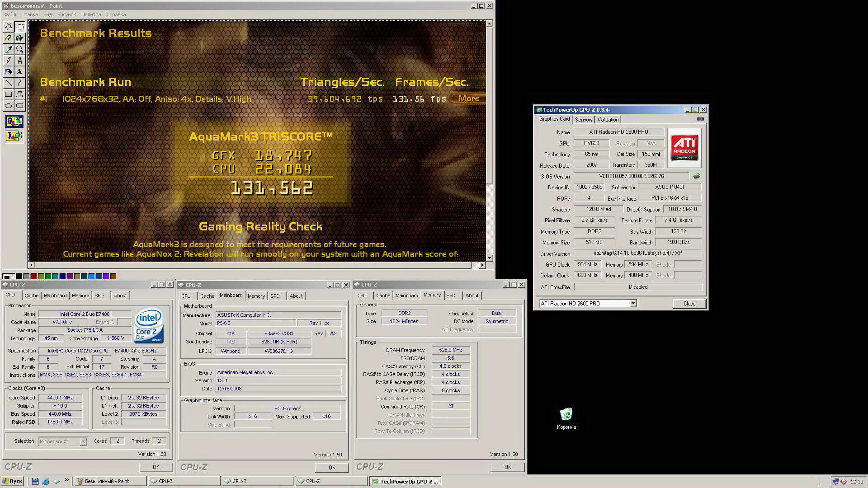Open the GPU selector dropdown in GPU-Z

[x=633, y=304]
